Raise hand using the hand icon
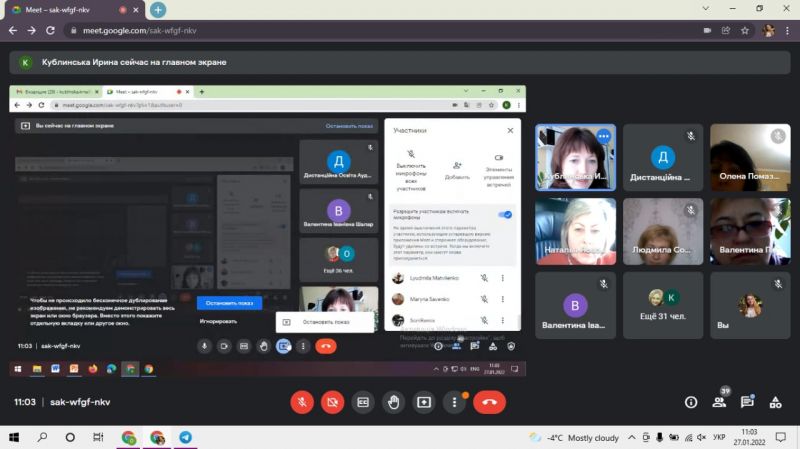This screenshot has width=800, height=449. (x=393, y=402)
